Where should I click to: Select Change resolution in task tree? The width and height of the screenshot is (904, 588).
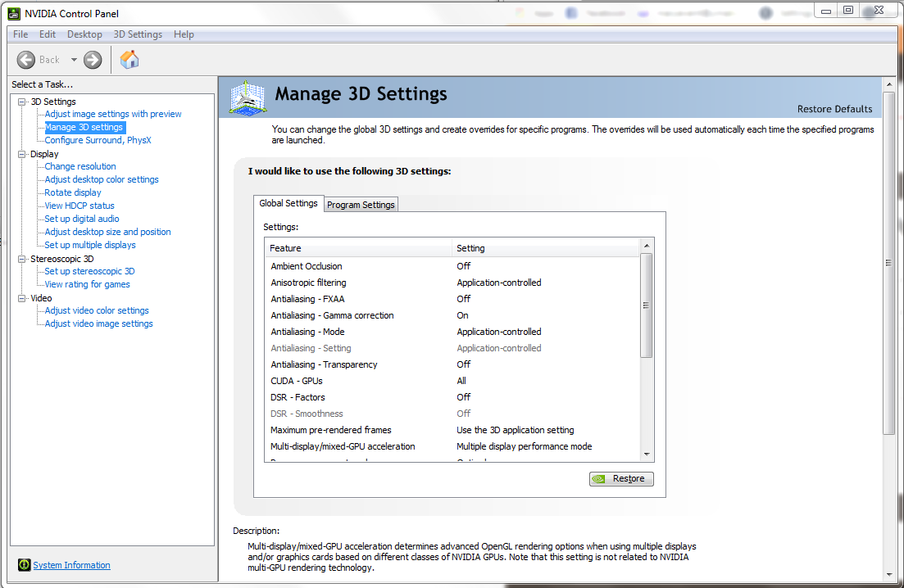coord(80,166)
